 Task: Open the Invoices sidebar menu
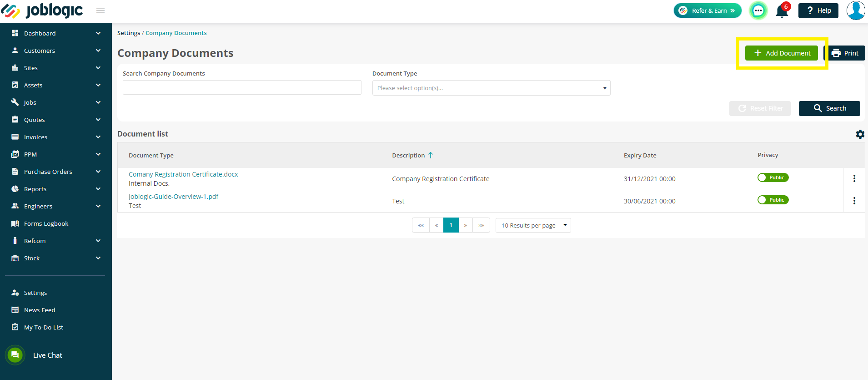[56, 137]
